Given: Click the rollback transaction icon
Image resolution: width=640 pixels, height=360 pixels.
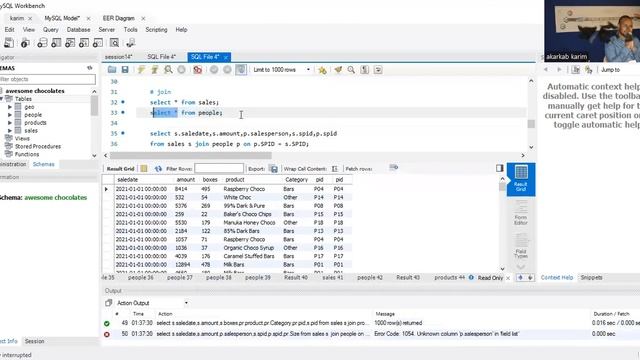Looking at the screenshot, I should (227, 70).
